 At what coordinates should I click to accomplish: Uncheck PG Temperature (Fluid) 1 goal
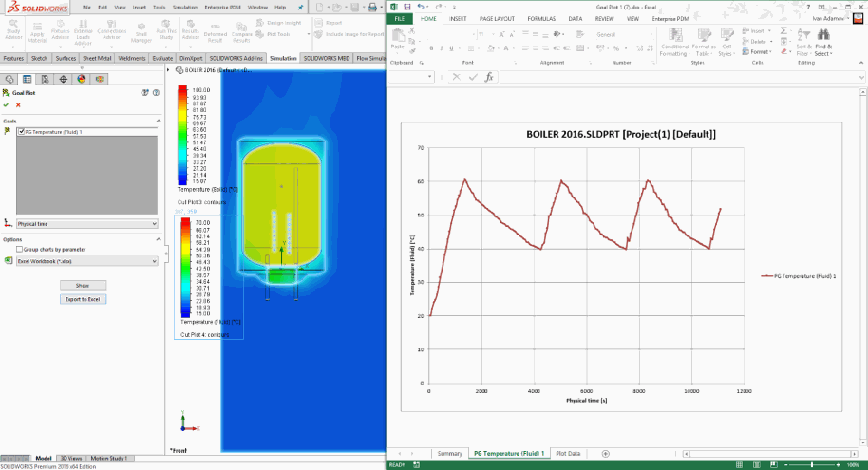click(21, 132)
